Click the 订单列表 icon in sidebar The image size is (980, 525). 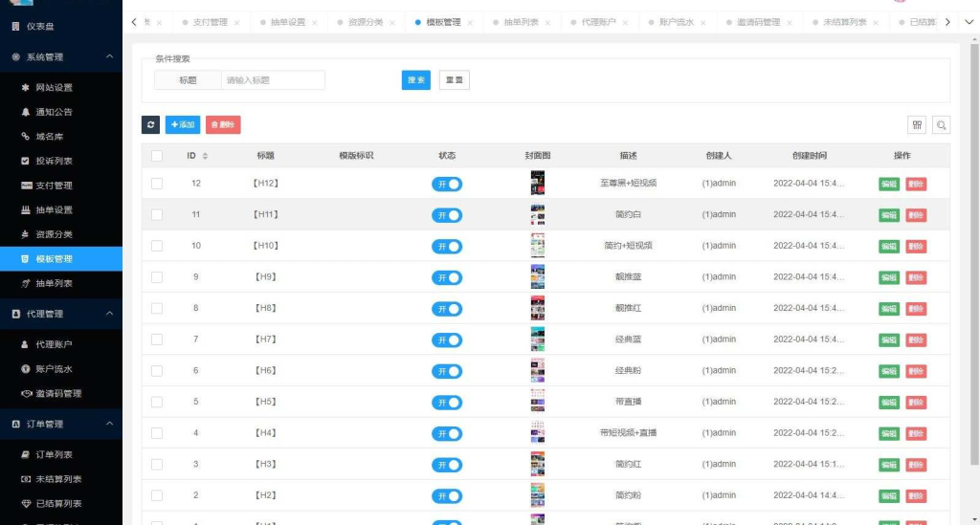(x=25, y=454)
